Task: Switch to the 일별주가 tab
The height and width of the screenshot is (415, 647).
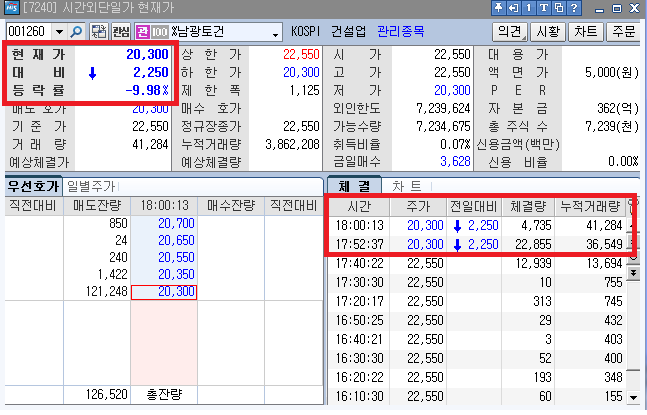Action: coord(91,186)
